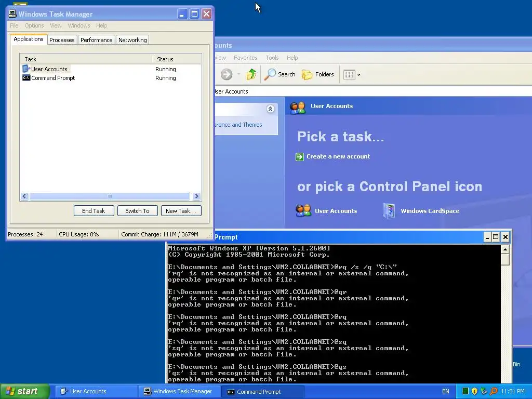Open Task Manager Options menu
Image resolution: width=532 pixels, height=399 pixels.
point(34,25)
